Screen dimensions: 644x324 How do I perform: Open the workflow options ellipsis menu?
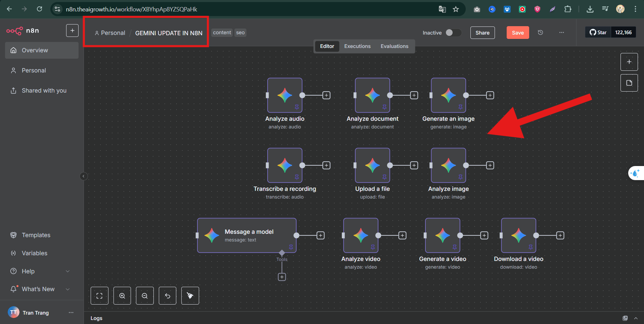(561, 33)
